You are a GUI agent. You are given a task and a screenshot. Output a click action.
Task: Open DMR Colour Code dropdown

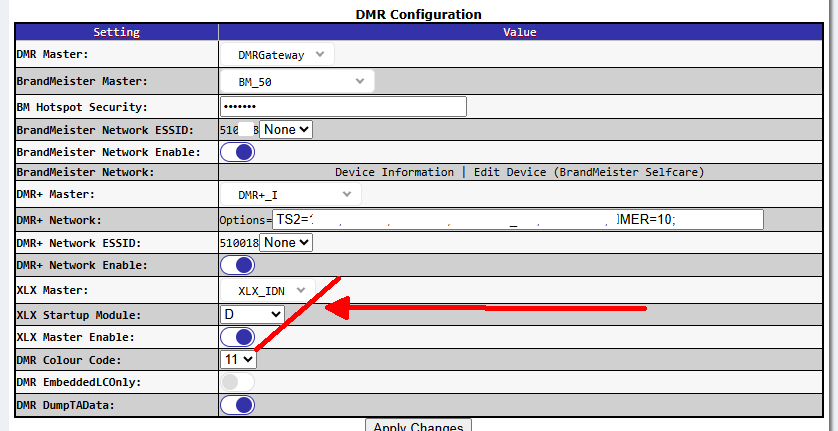tap(238, 358)
